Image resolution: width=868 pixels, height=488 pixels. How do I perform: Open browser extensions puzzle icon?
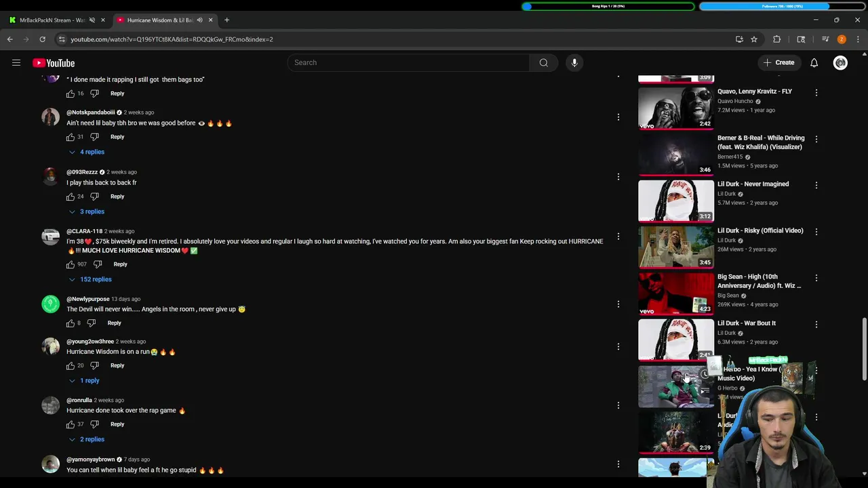pyautogui.click(x=776, y=39)
